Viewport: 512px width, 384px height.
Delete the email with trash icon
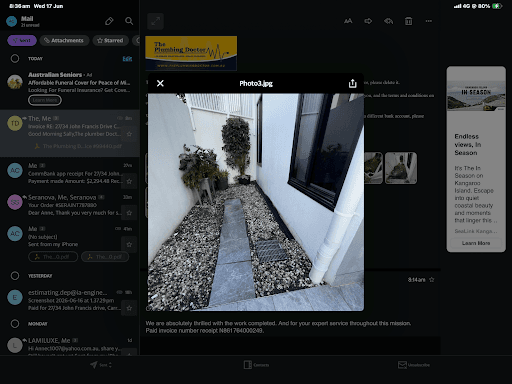click(x=408, y=21)
